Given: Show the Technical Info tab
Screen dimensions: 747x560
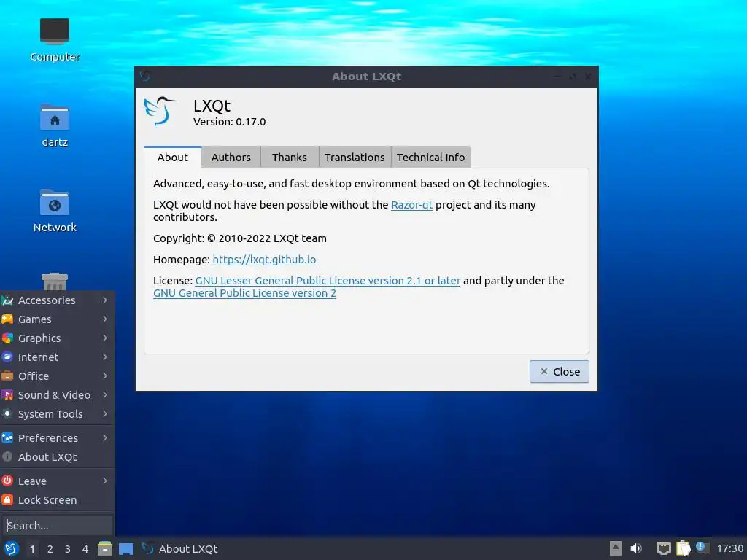Looking at the screenshot, I should point(431,157).
